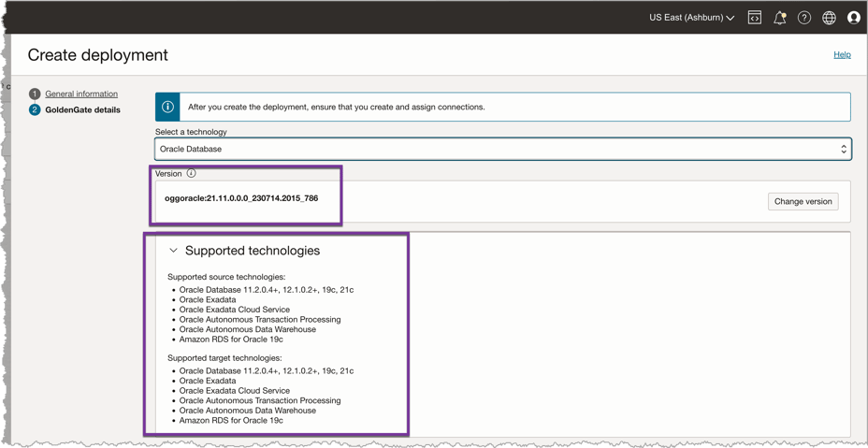Open the Cloud Shell developer tools icon
Screen dimensions: 868x448
coord(754,18)
